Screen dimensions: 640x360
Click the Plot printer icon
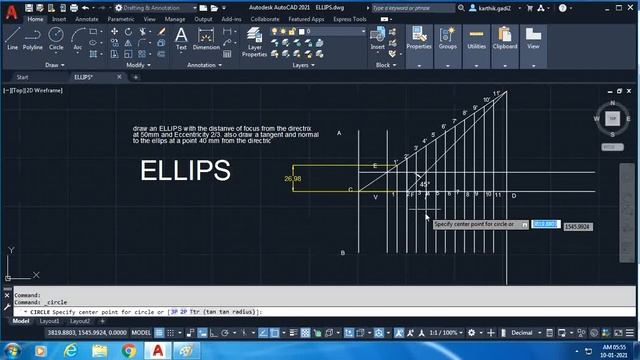point(73,8)
